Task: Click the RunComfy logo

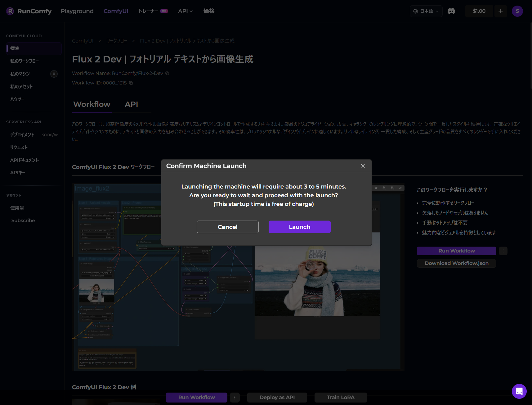Action: pos(29,11)
